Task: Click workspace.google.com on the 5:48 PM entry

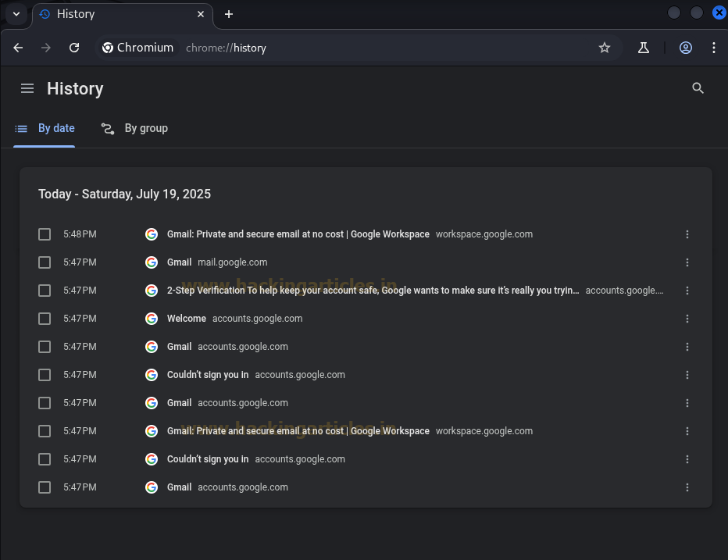Action: [x=484, y=234]
